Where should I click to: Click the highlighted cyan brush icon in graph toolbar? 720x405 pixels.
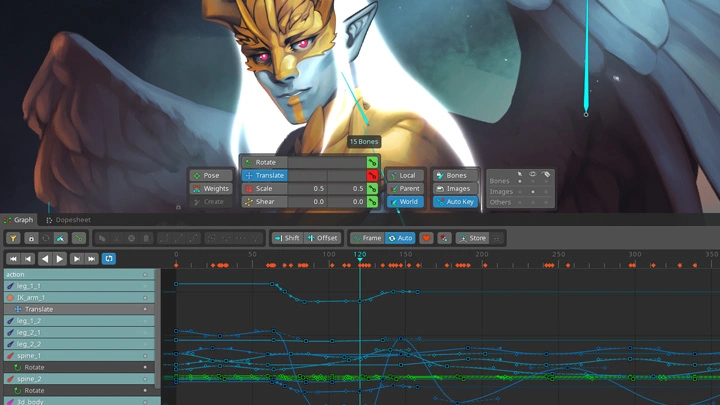pyautogui.click(x=61, y=238)
